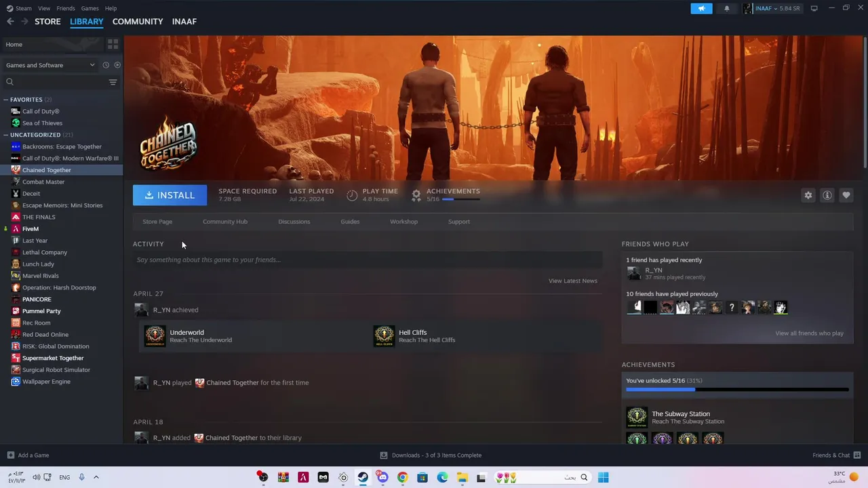Open the Friends menu
The image size is (868, 488).
[66, 8]
